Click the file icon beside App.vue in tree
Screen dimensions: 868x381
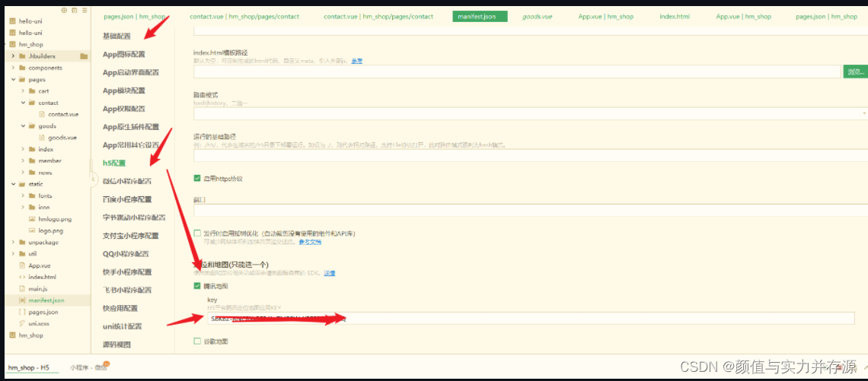[x=22, y=265]
